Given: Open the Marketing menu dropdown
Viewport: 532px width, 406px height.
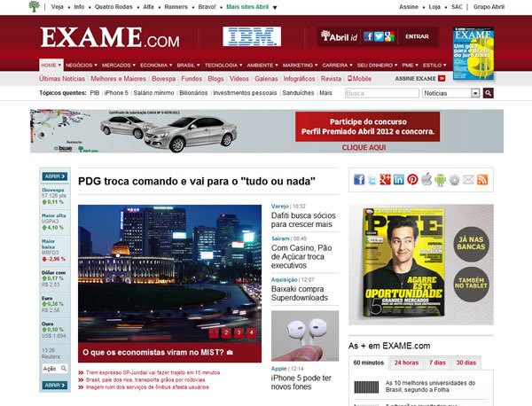Looking at the screenshot, I should 300,65.
